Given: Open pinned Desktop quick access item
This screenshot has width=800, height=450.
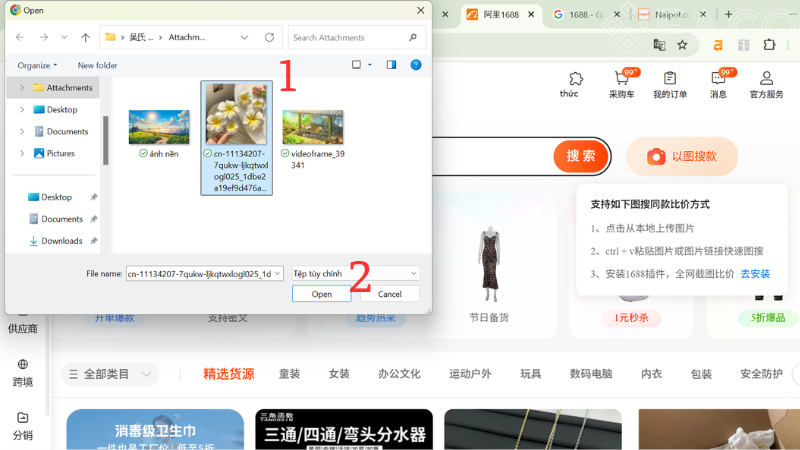Looking at the screenshot, I should pos(50,197).
